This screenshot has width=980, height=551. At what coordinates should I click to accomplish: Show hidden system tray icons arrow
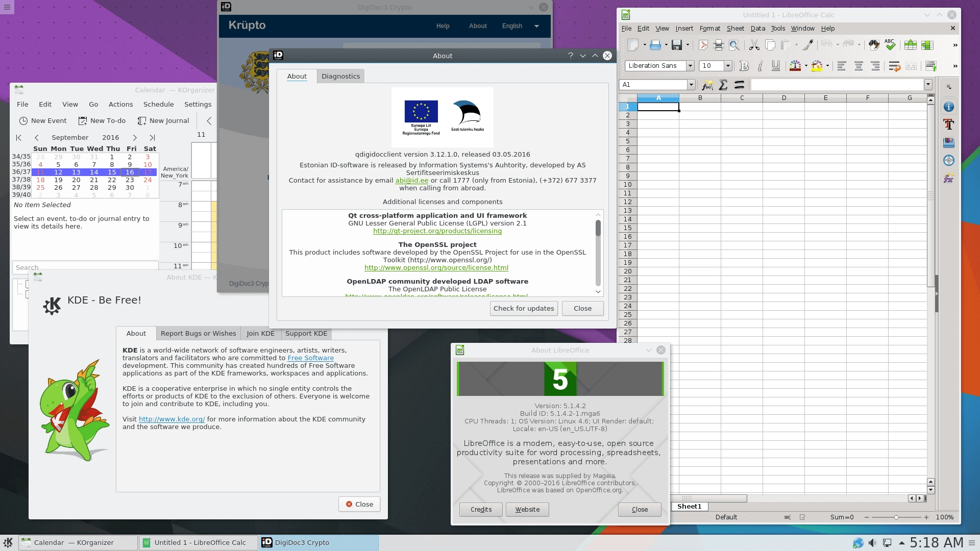[x=901, y=543]
